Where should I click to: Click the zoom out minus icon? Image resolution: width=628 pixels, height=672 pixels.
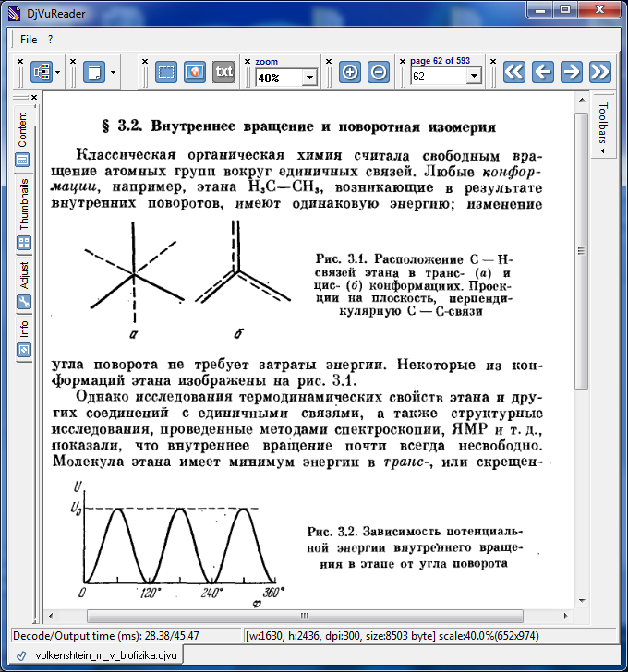tap(379, 72)
